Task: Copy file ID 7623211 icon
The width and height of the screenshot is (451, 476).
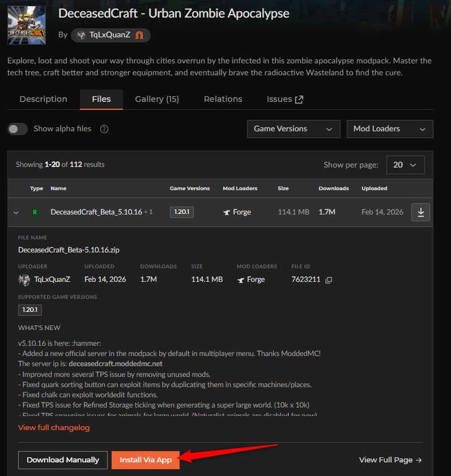Action: coord(329,280)
